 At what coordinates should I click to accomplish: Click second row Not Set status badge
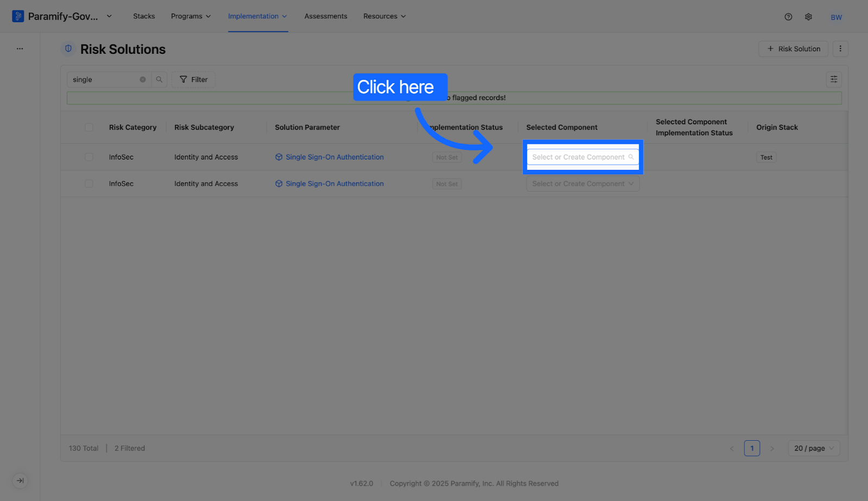[x=447, y=184]
